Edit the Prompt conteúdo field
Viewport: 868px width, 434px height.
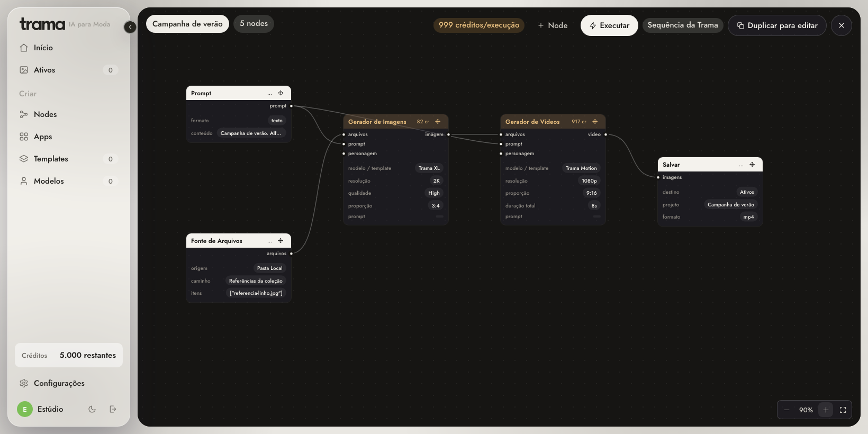click(251, 133)
